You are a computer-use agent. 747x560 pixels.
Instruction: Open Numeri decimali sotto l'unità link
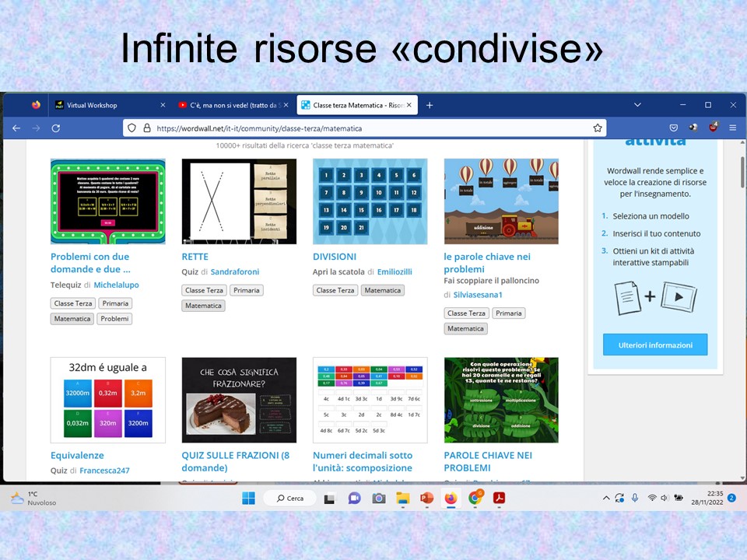tap(363, 461)
